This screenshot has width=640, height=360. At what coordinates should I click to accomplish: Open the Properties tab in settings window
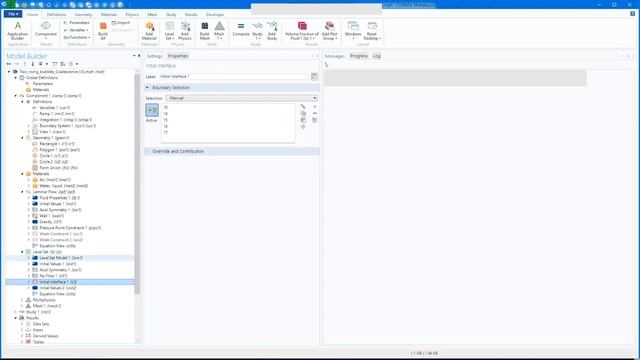pos(178,56)
